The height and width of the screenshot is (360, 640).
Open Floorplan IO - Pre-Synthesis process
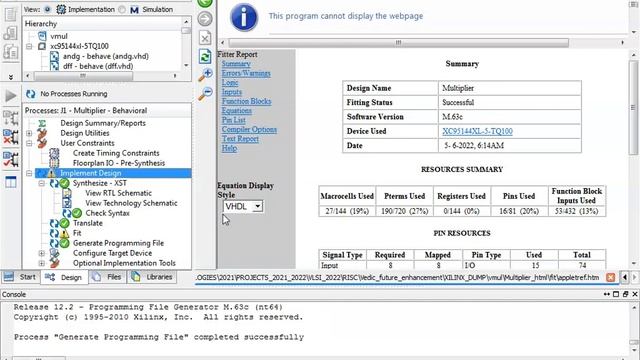tap(119, 163)
